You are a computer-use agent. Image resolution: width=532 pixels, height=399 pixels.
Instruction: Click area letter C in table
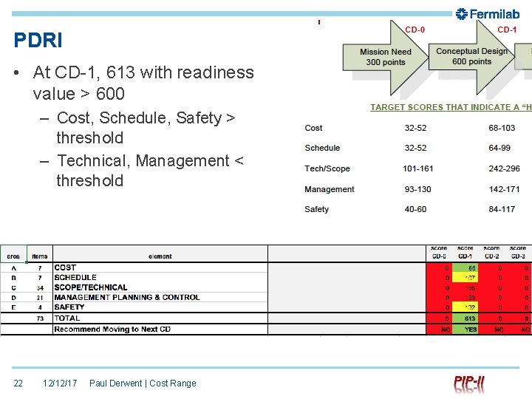13,288
